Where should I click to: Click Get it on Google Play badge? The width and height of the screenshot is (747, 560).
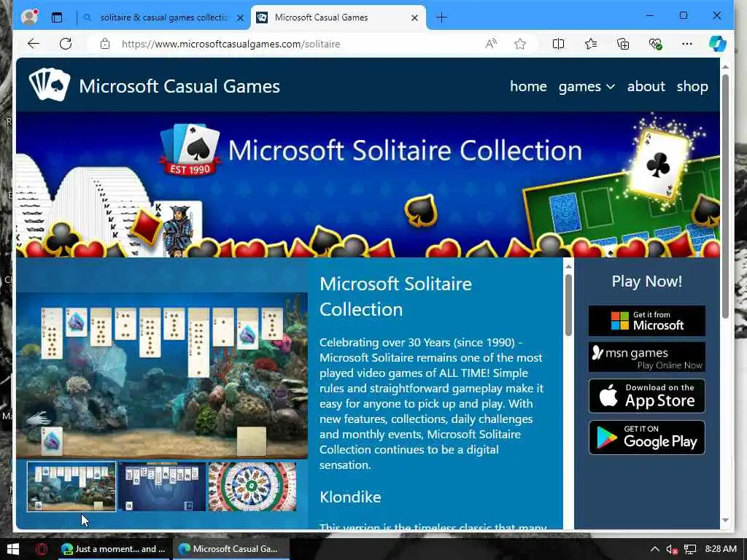point(646,437)
